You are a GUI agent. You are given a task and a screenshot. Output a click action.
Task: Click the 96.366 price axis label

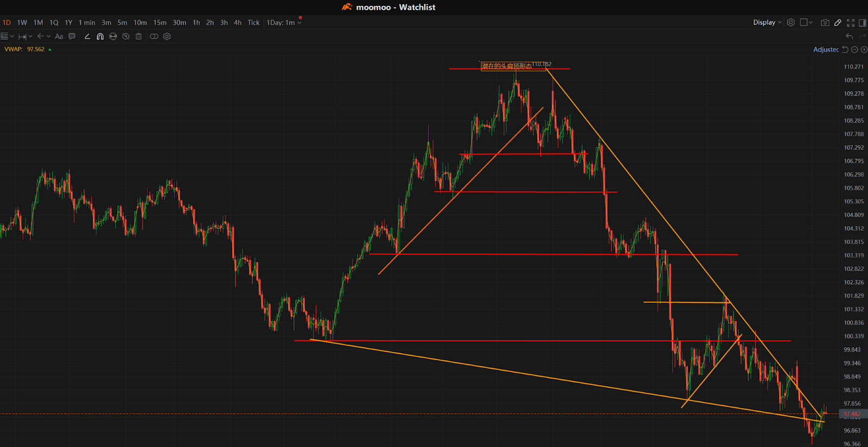point(852,444)
